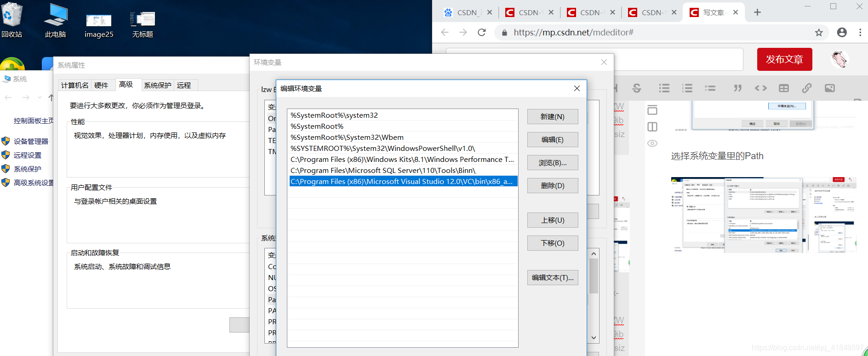868x356 pixels.
Task: Click the 编辑文本(T)... button
Action: click(x=553, y=278)
